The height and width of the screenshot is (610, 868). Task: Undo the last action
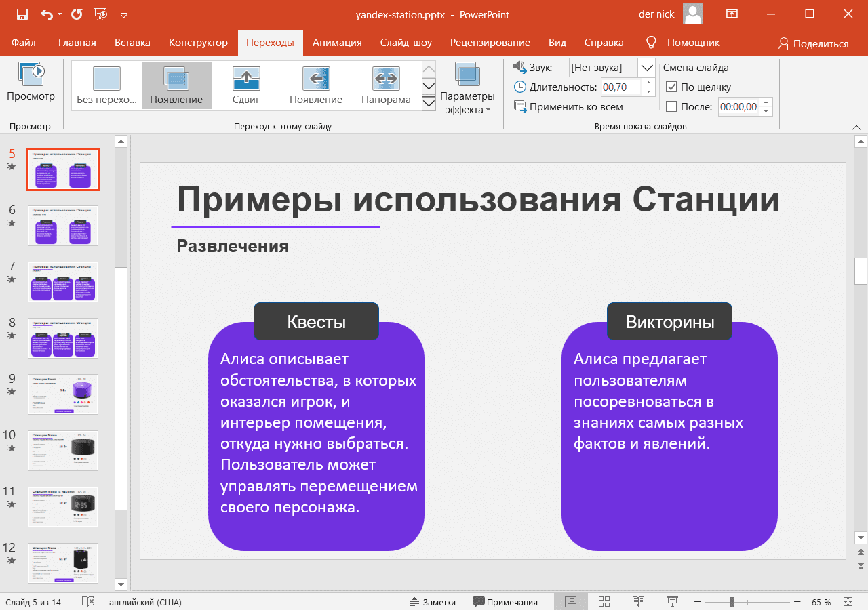[47, 14]
